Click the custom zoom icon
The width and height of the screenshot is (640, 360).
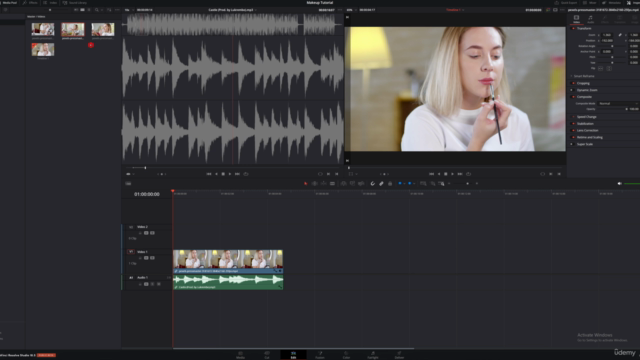pyautogui.click(x=442, y=184)
